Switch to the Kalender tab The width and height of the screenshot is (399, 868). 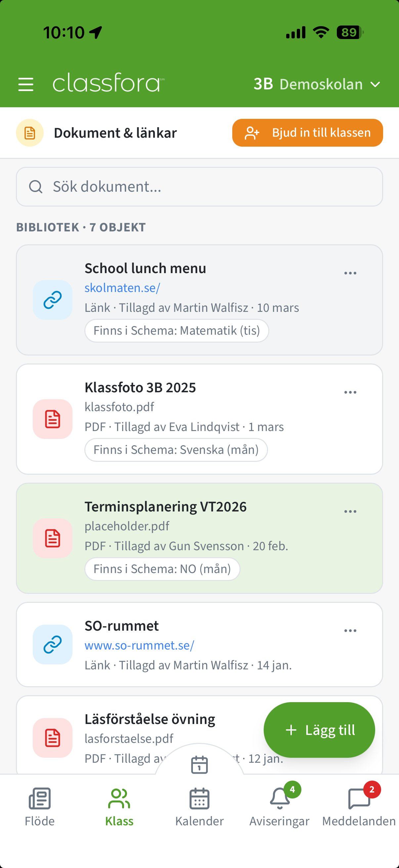point(199,807)
